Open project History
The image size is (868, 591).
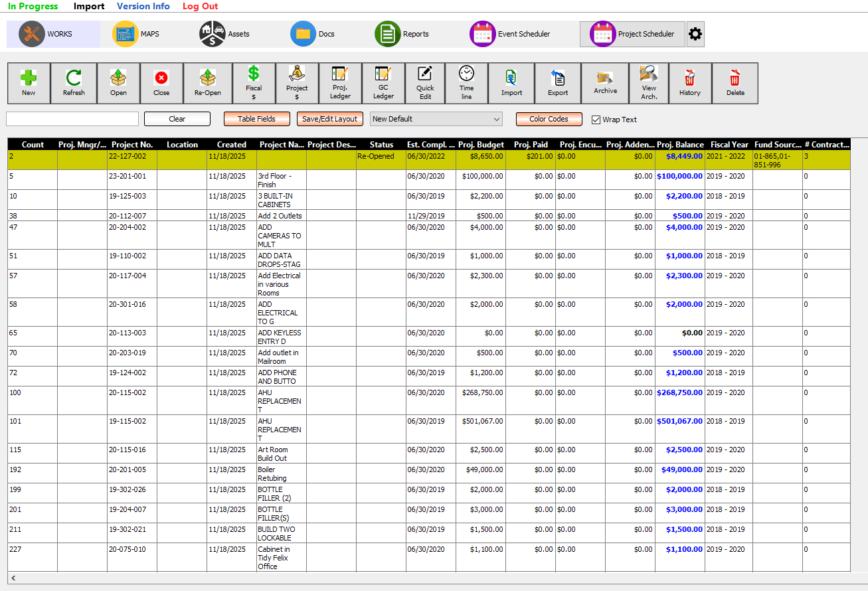689,82
